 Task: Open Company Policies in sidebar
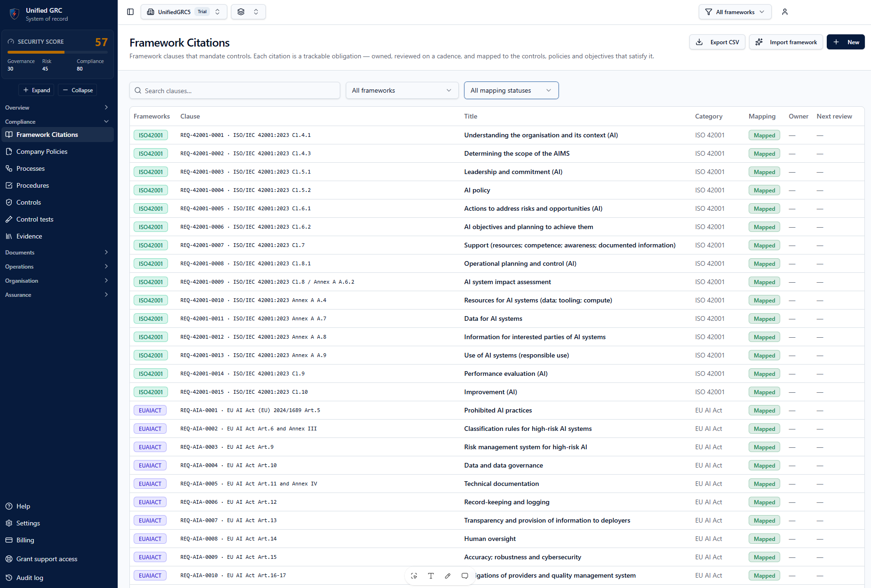click(x=57, y=151)
